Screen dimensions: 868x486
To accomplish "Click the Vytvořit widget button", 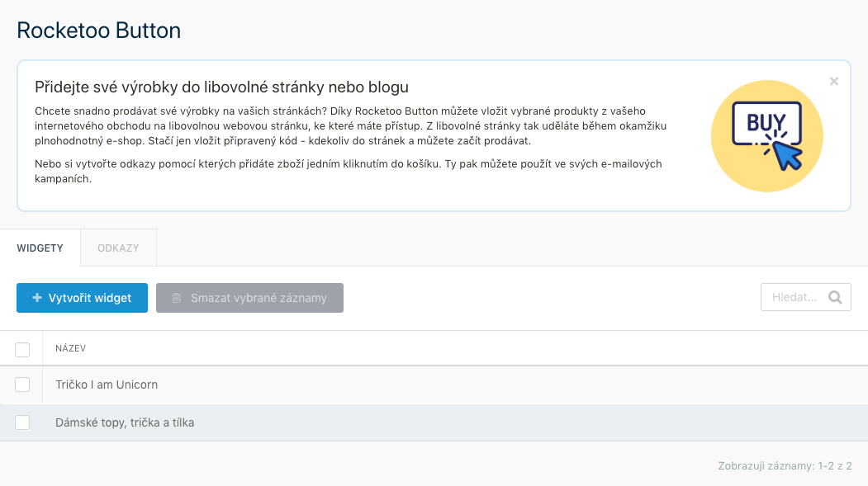I will pyautogui.click(x=82, y=298).
